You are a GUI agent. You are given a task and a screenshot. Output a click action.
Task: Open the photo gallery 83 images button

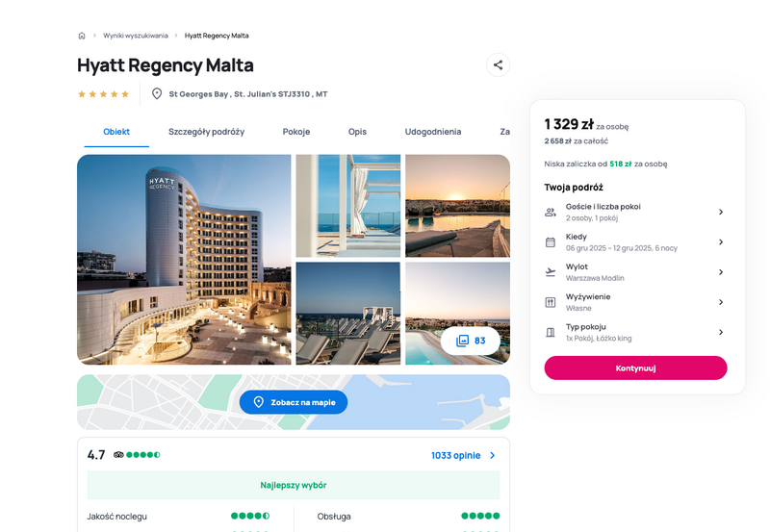point(471,341)
